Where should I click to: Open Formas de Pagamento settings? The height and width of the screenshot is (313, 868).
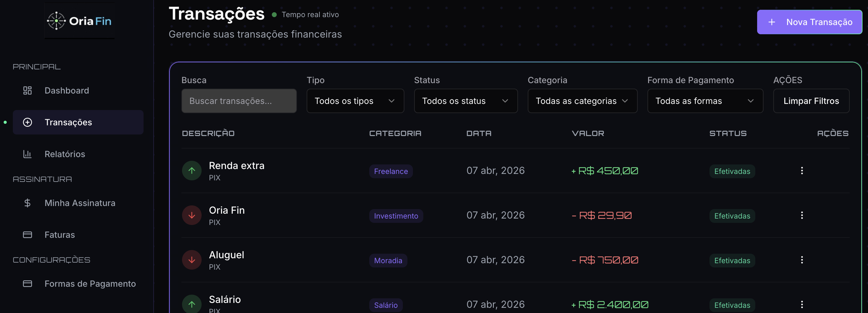(x=90, y=284)
